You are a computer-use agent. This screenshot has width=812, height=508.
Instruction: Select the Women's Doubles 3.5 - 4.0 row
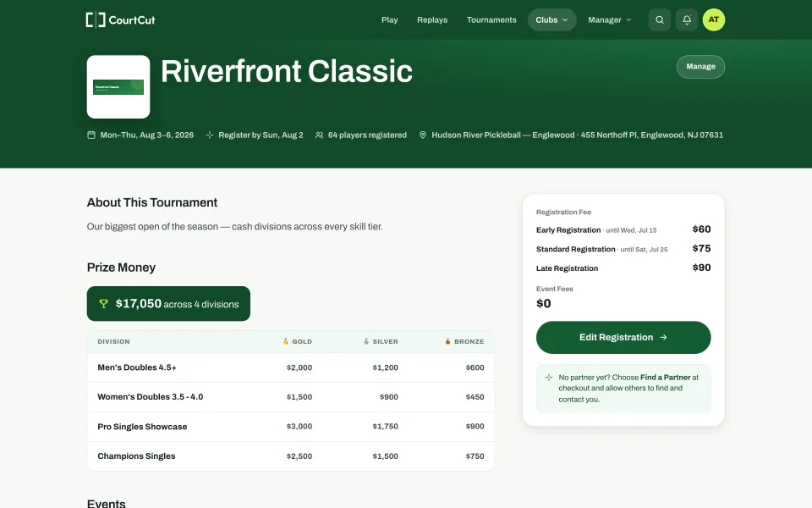click(x=290, y=397)
